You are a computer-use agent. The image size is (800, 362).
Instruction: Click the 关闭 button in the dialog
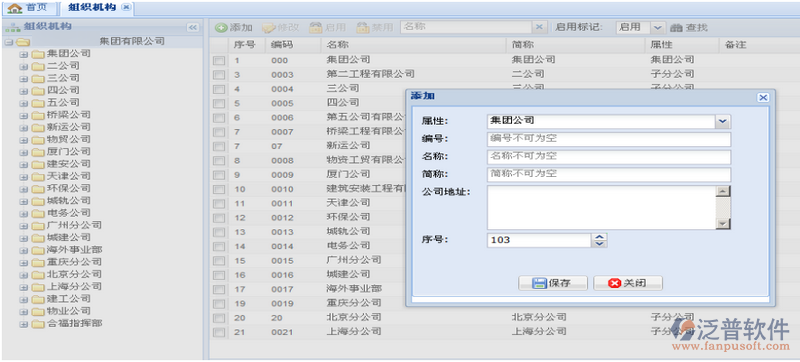click(x=628, y=283)
